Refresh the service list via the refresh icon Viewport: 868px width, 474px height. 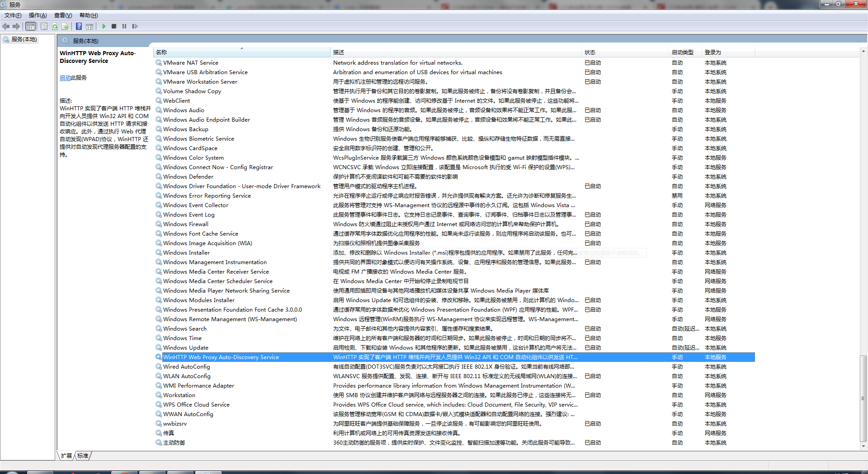pos(55,26)
